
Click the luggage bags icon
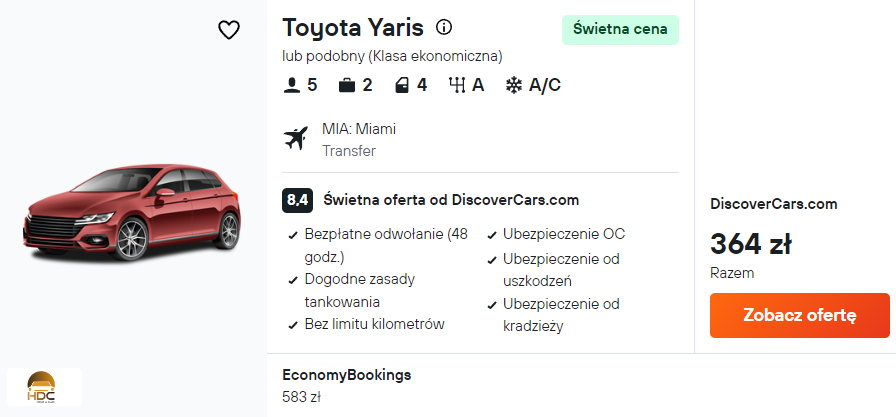[347, 85]
